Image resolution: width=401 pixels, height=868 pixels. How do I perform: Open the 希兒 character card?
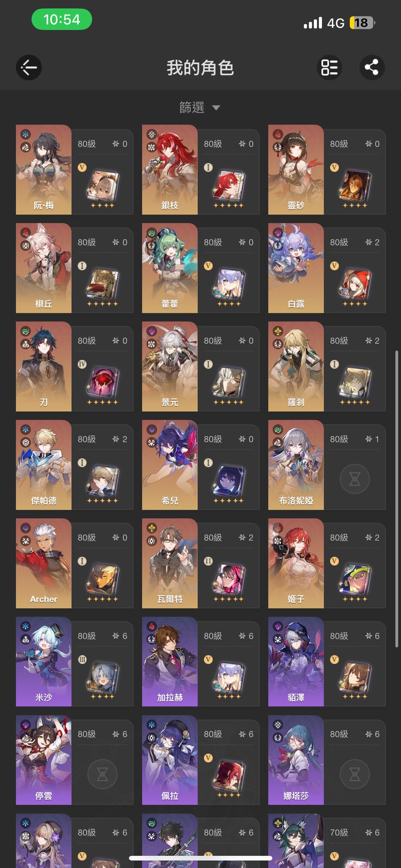(x=201, y=465)
